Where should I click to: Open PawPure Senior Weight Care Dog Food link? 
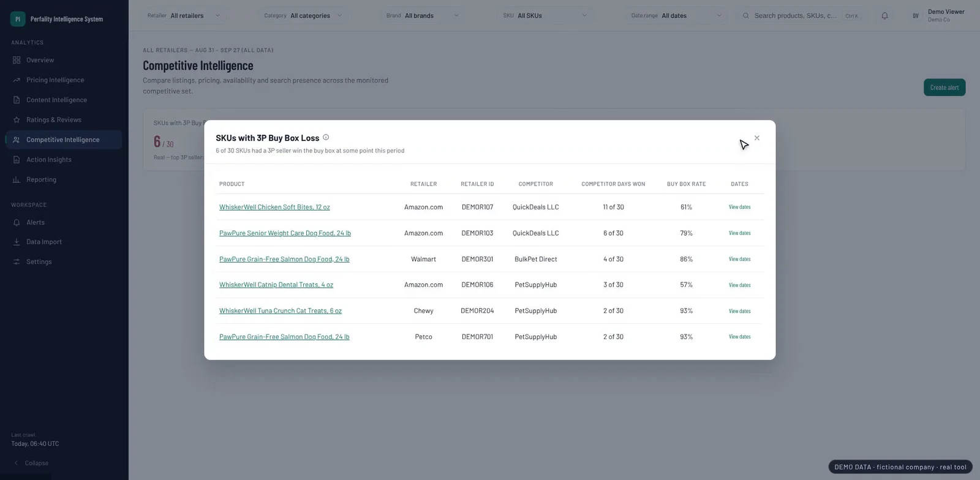[285, 233]
